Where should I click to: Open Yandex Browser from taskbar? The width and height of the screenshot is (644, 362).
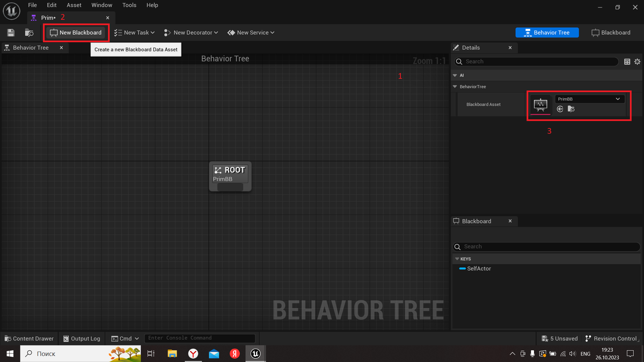point(193,353)
